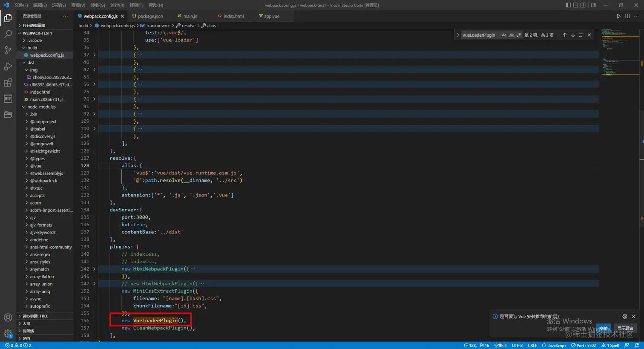Open the 终端(T) menu
Screen dimensions: 644x349
tap(136, 5)
